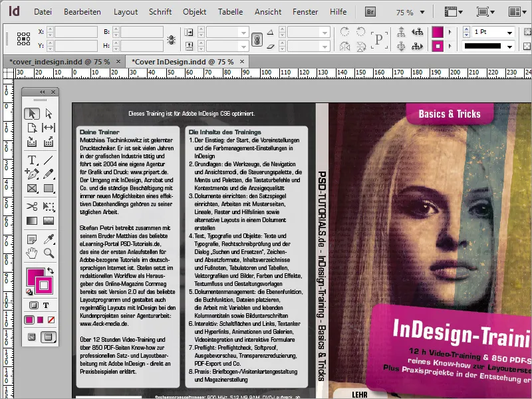
Task: Select the Direct Selection tool (white arrow)
Action: pyautogui.click(x=49, y=114)
